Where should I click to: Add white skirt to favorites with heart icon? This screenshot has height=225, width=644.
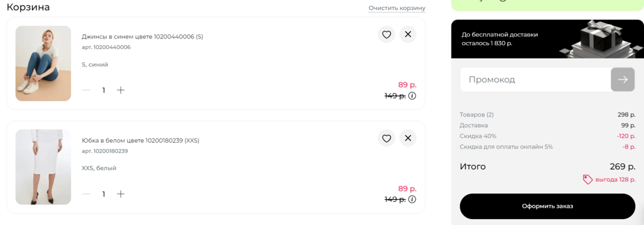click(386, 138)
